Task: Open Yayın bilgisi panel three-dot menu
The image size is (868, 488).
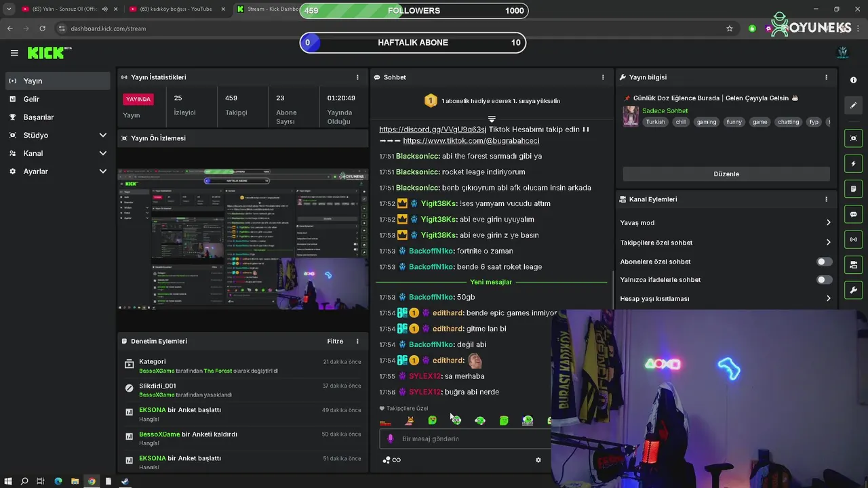Action: click(826, 77)
